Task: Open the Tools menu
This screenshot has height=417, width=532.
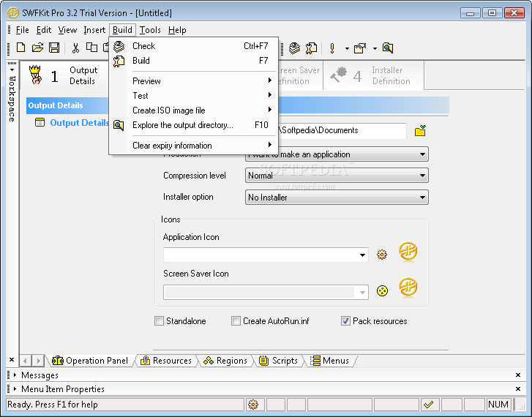Action: click(x=150, y=30)
